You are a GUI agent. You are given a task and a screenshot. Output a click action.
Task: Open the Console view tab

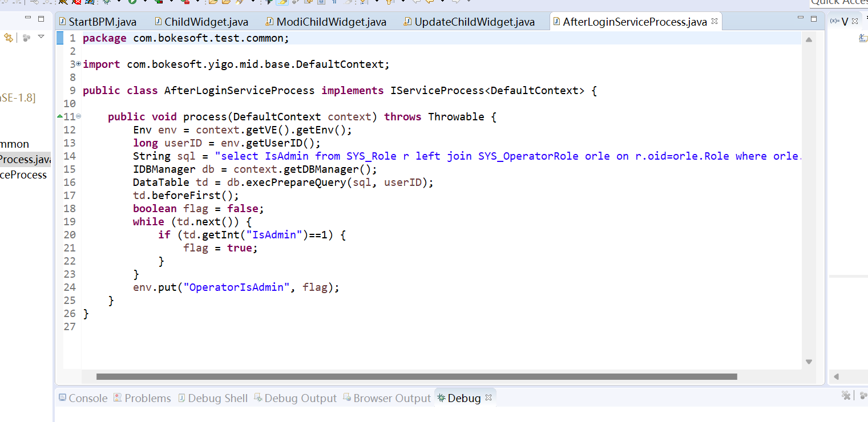point(83,398)
